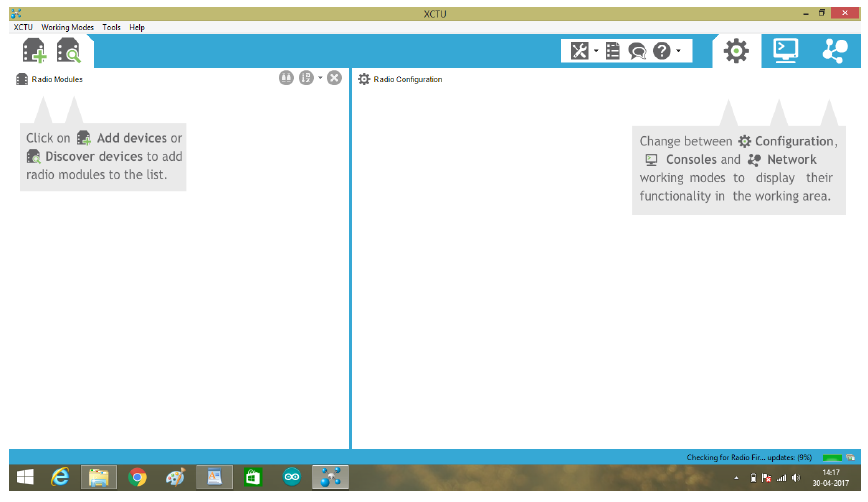Click the document app taskbar icon

214,477
